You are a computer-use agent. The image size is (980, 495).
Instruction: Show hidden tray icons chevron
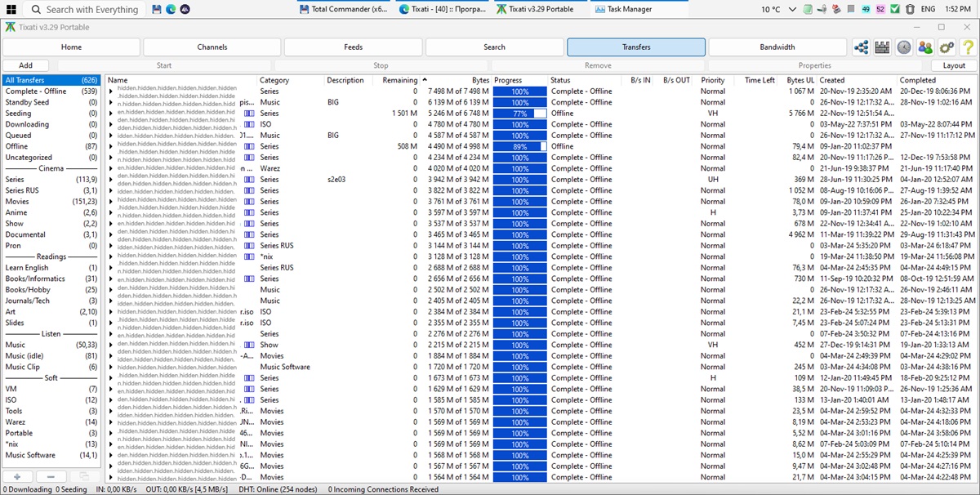(794, 10)
